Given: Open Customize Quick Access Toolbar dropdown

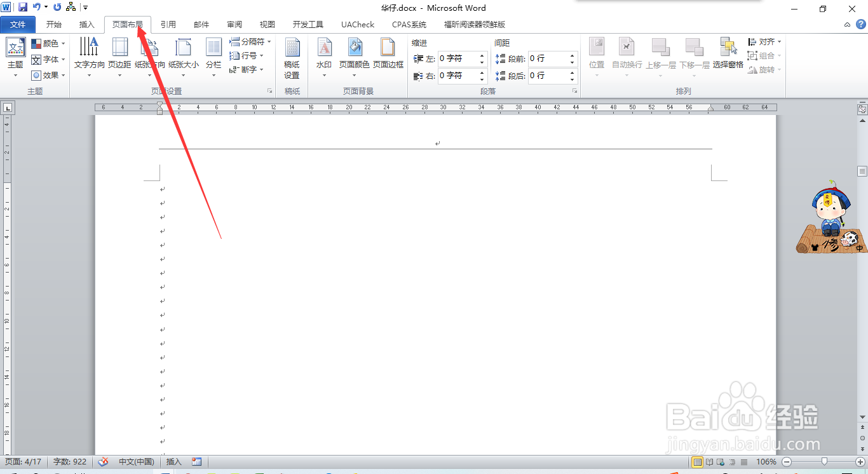Looking at the screenshot, I should pyautogui.click(x=86, y=8).
